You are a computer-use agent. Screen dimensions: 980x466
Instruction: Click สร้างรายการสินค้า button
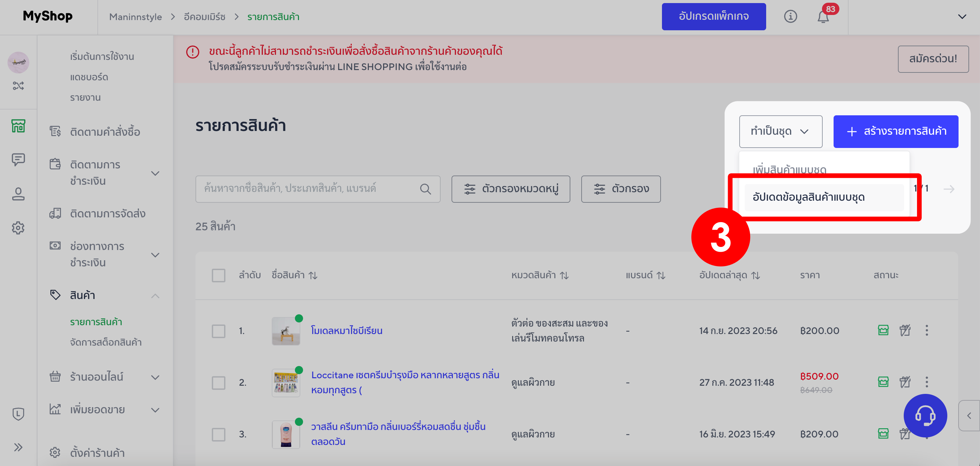[896, 132]
